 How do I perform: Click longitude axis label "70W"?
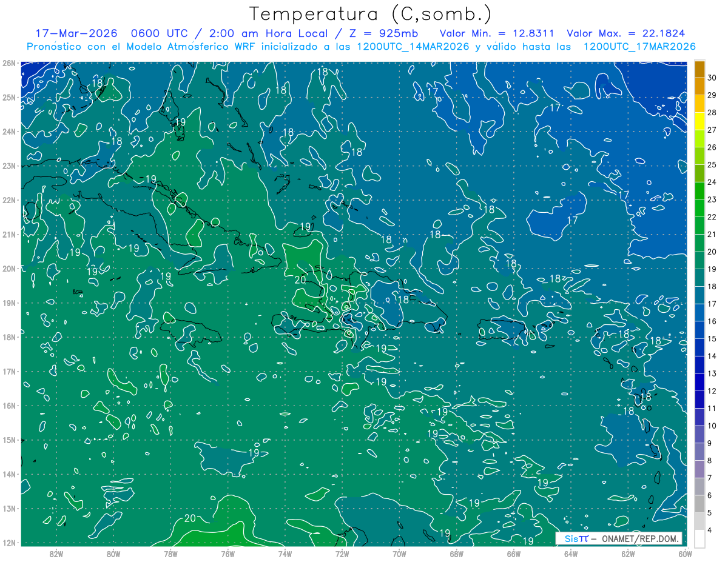tap(399, 554)
